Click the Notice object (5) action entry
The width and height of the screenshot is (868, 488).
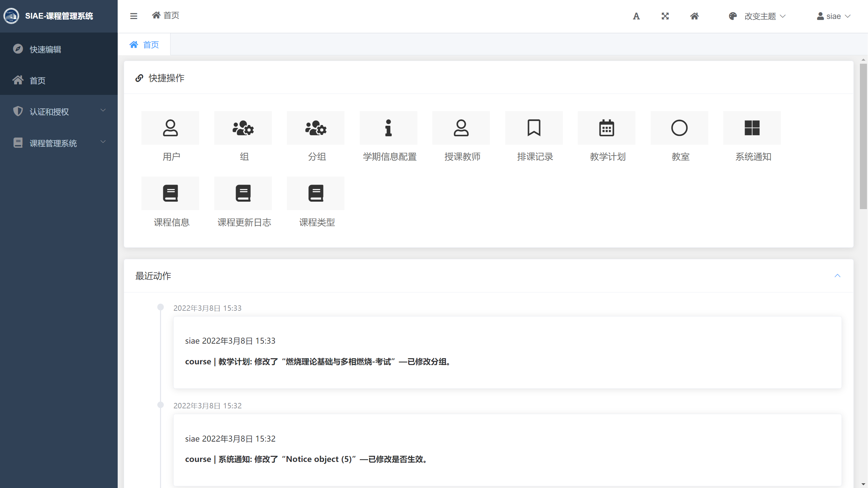click(507, 450)
